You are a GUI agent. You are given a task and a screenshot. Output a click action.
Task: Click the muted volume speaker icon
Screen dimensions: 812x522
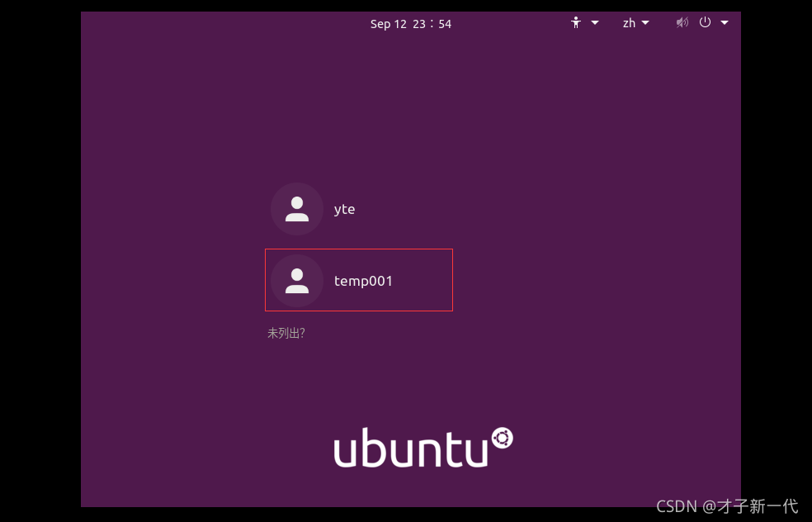[x=682, y=22]
